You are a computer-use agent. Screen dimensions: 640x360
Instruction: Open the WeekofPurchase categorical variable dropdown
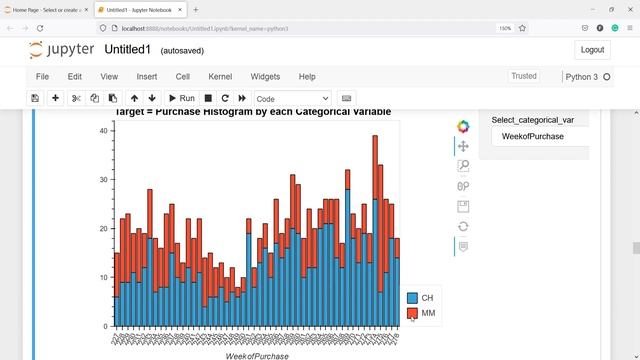point(540,136)
